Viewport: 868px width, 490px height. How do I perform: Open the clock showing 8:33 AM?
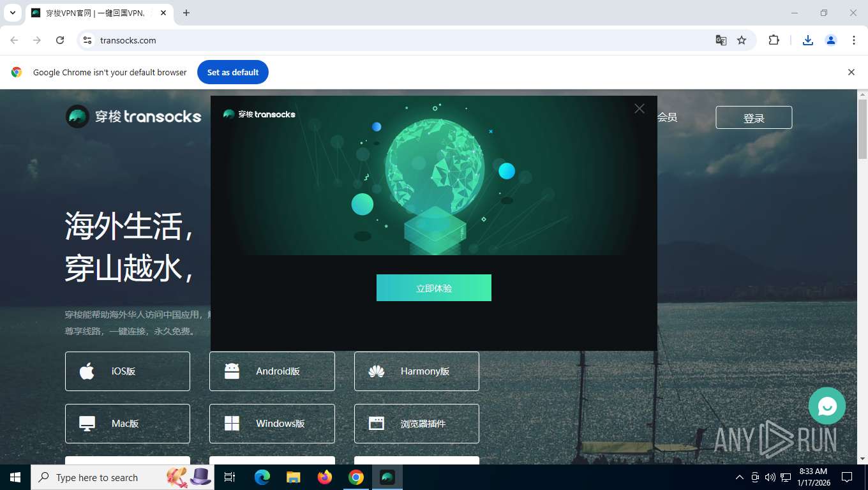point(813,477)
